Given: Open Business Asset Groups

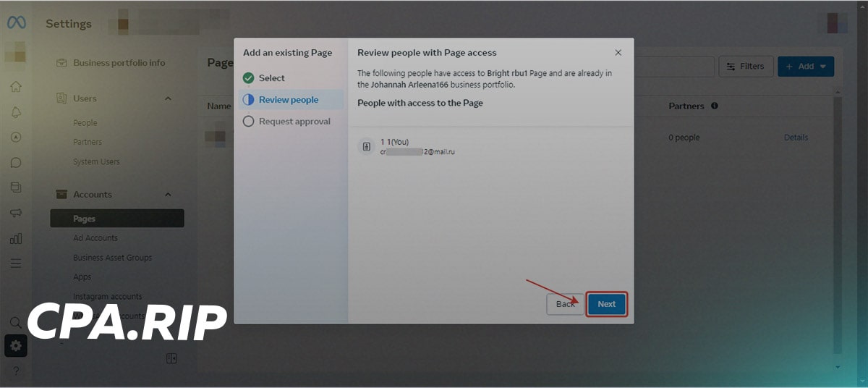Looking at the screenshot, I should (113, 258).
